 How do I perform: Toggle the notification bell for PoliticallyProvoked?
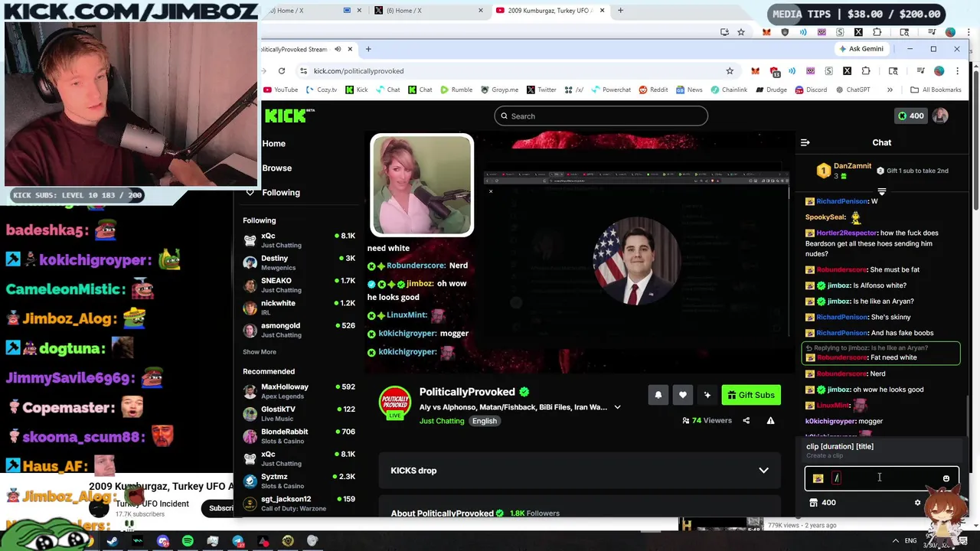click(658, 395)
